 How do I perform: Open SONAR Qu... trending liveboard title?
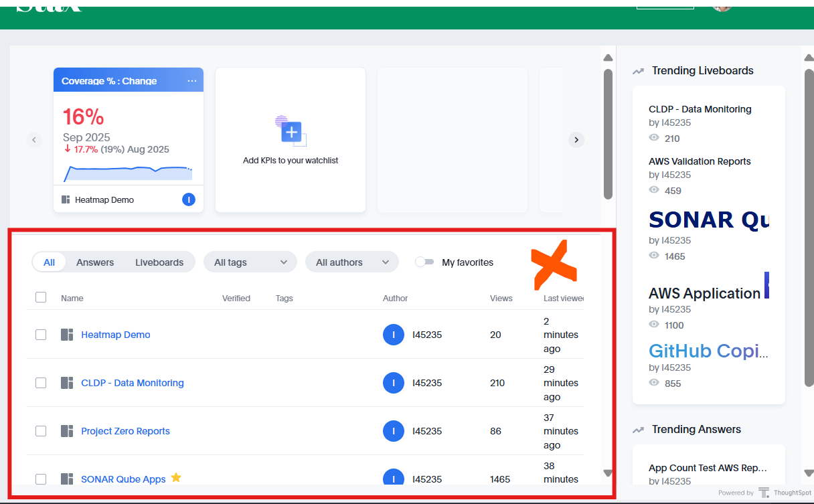click(708, 220)
